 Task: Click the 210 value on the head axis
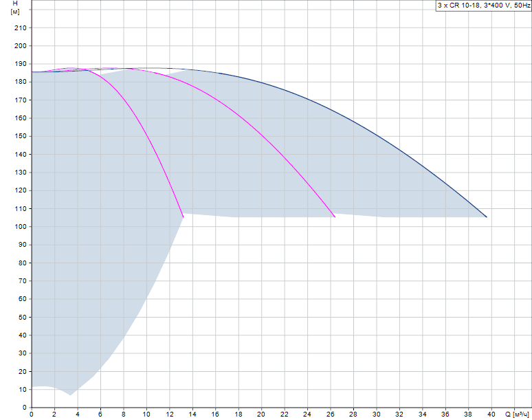click(21, 27)
